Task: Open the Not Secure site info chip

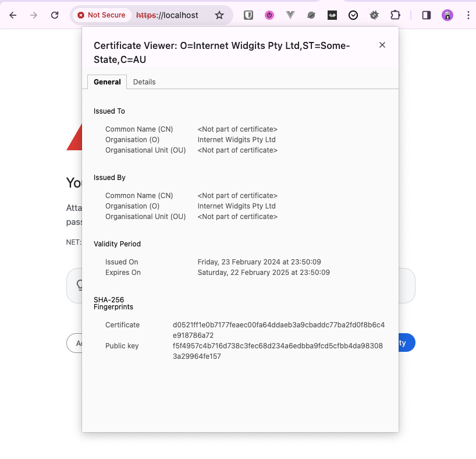Action: click(102, 15)
